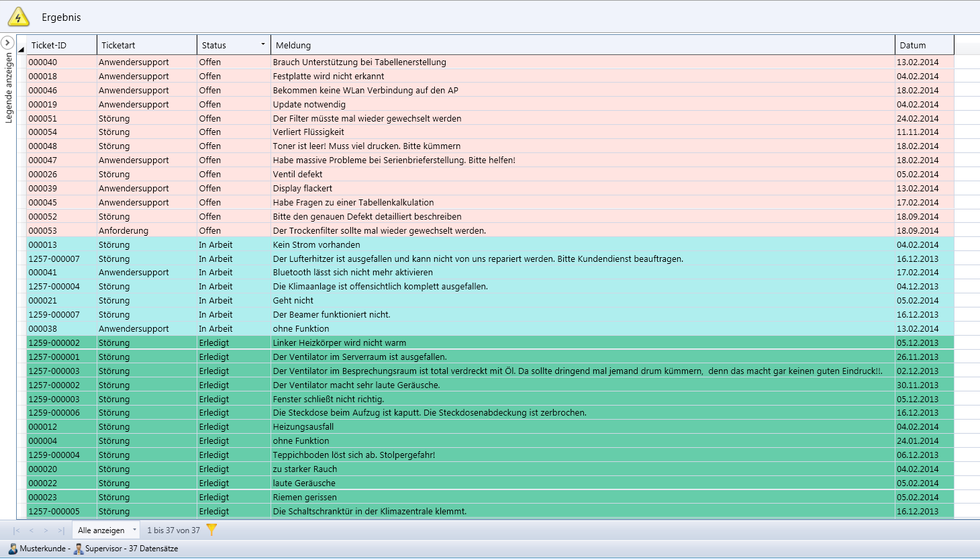Select 'Der Beamer funktioniert nicht.' message

pos(331,314)
